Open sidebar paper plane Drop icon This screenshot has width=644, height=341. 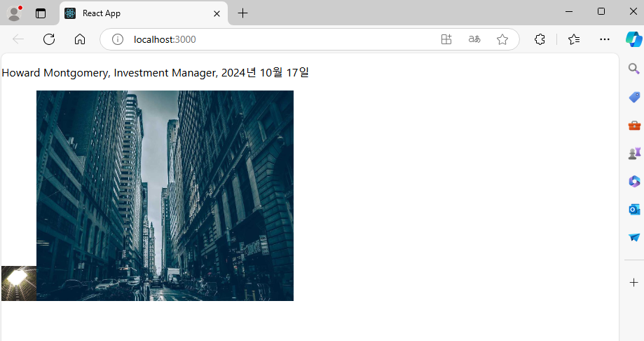[x=634, y=237]
